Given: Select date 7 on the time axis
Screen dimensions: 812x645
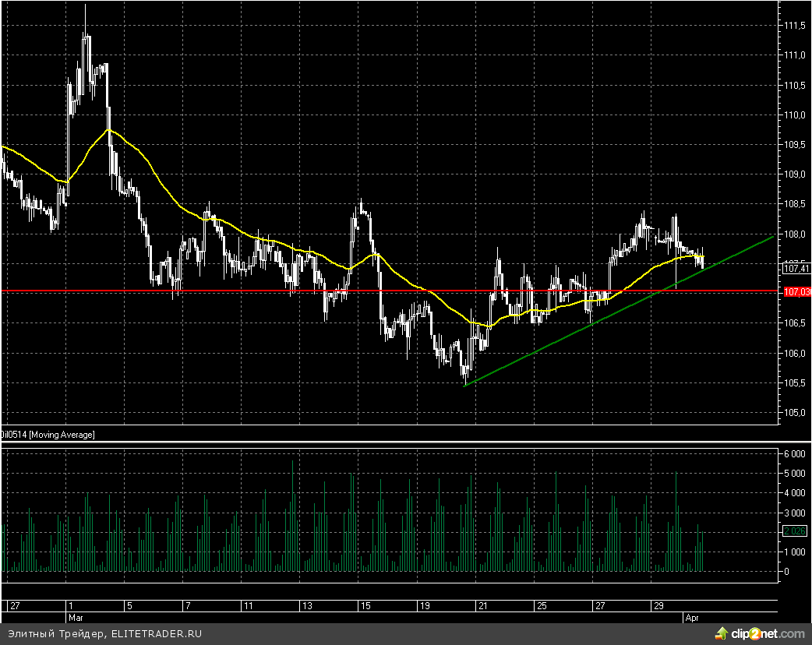Looking at the screenshot, I should [x=187, y=605].
